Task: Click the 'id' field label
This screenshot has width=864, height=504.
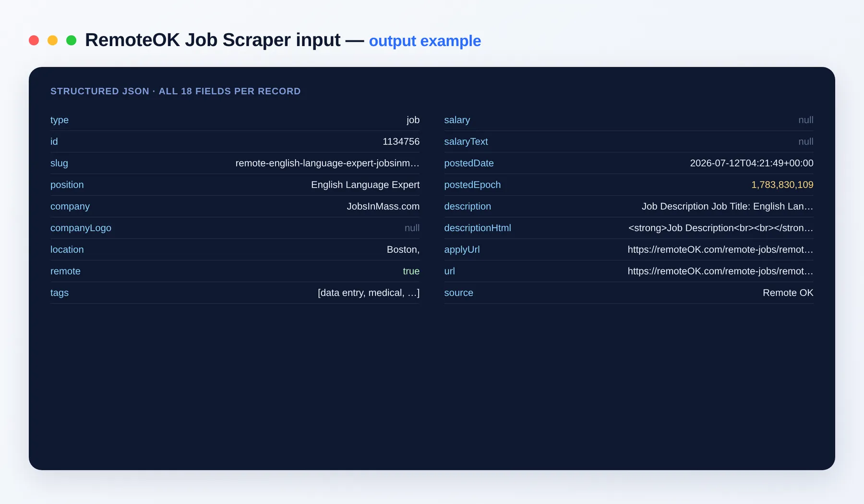Action: [x=54, y=142]
